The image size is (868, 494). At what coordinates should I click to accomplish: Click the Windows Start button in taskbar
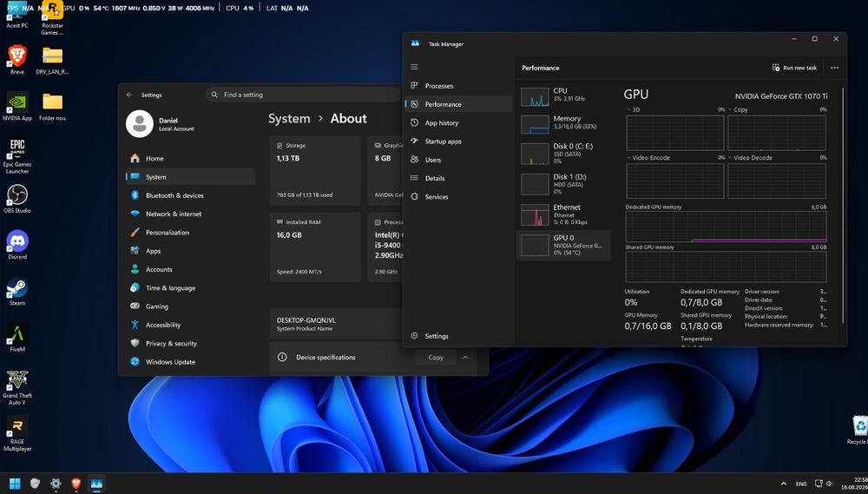tap(15, 484)
